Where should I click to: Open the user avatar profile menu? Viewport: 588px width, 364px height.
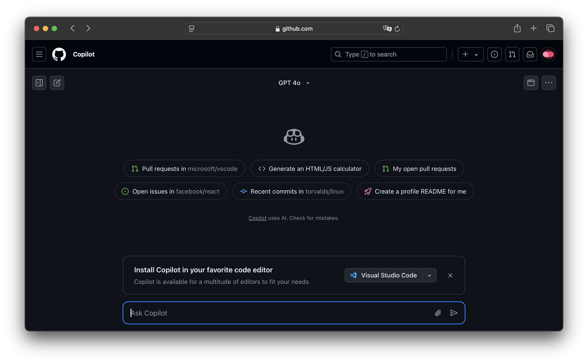click(x=548, y=55)
